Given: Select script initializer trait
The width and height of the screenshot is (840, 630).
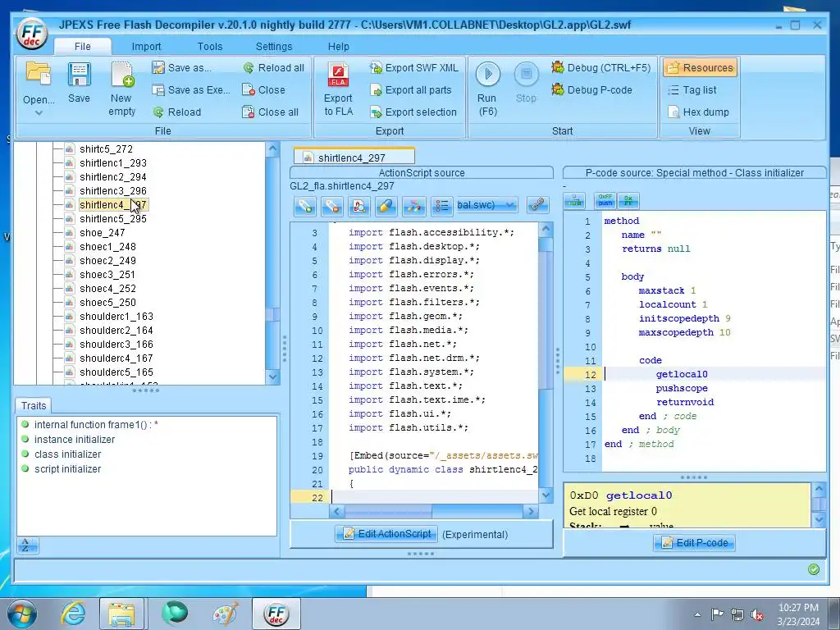Looking at the screenshot, I should coord(67,468).
